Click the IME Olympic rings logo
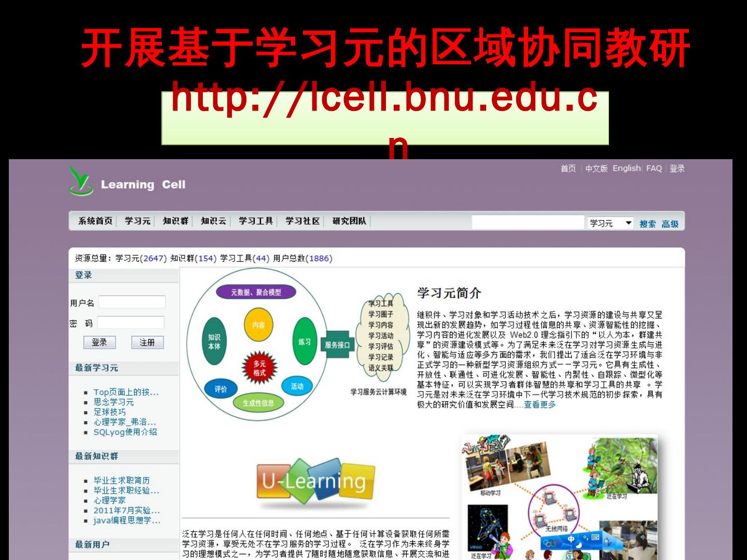Image resolution: width=747 pixels, height=560 pixels. (x=551, y=543)
